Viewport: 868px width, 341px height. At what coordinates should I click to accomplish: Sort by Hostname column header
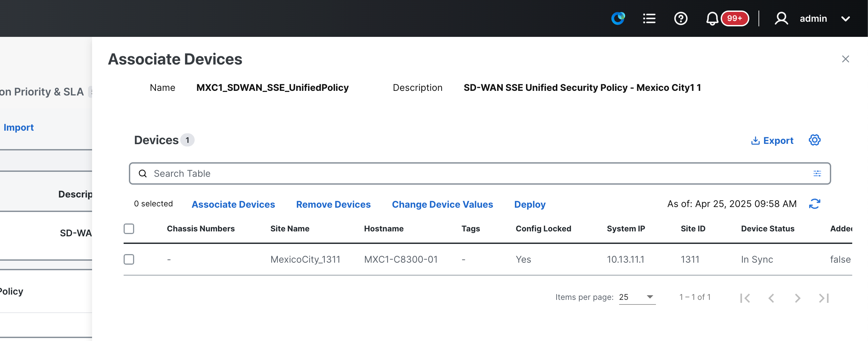(x=383, y=228)
